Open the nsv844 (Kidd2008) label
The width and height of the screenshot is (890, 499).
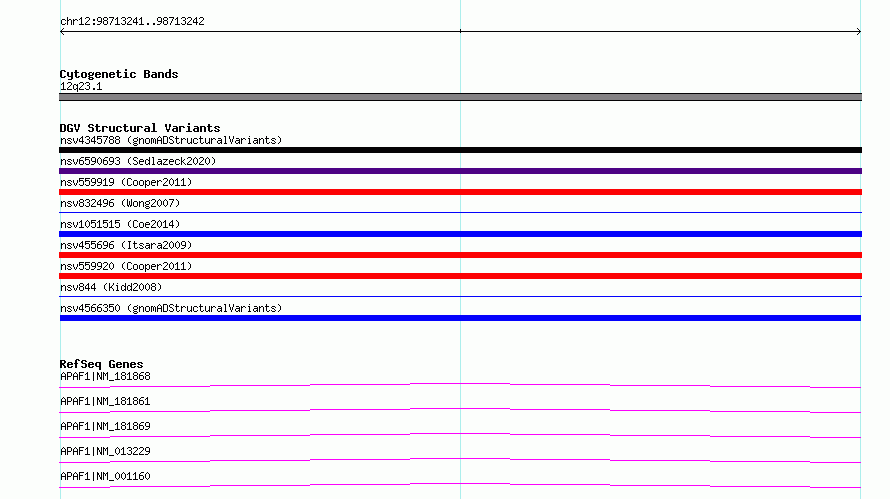tap(111, 287)
